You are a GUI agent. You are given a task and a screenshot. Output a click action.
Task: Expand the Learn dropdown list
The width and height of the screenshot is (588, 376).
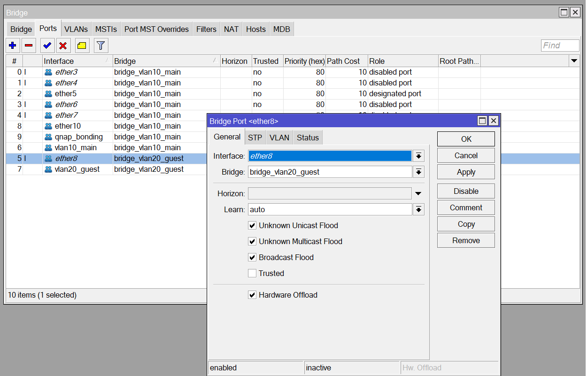coord(418,209)
